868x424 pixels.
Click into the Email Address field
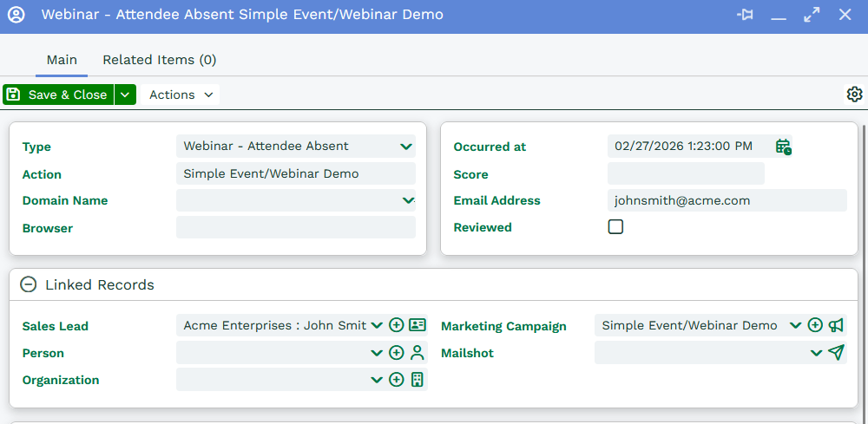[x=727, y=200]
